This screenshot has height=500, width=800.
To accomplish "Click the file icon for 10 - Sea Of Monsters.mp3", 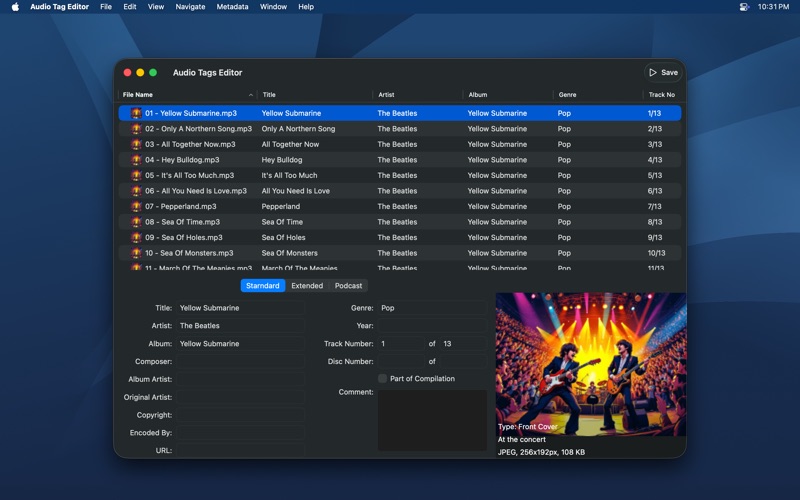I will click(x=136, y=253).
